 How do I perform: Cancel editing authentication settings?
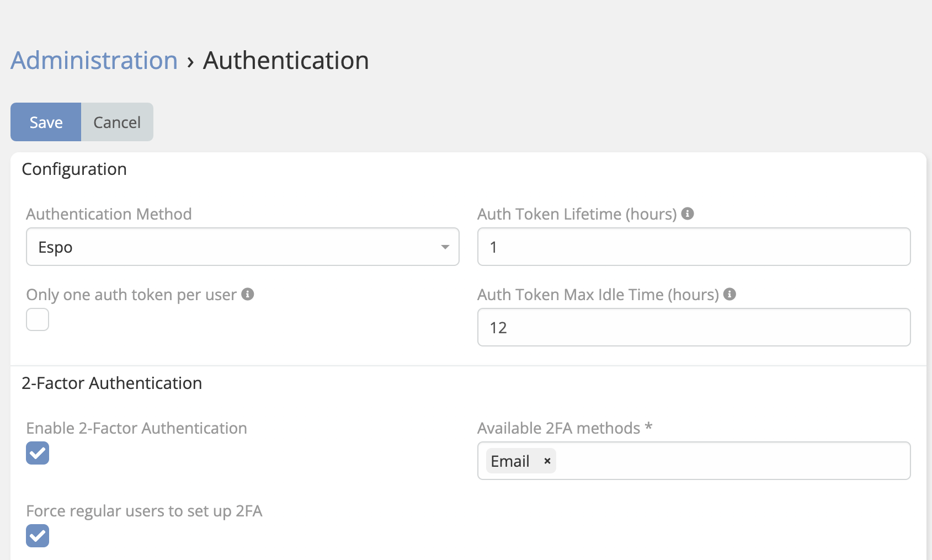(117, 122)
